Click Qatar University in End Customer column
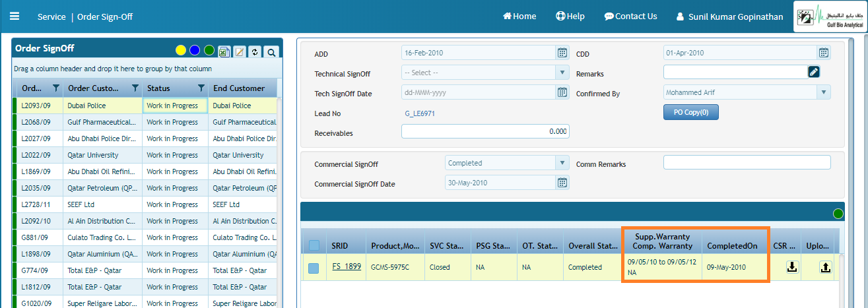The width and height of the screenshot is (868, 308). [x=238, y=155]
